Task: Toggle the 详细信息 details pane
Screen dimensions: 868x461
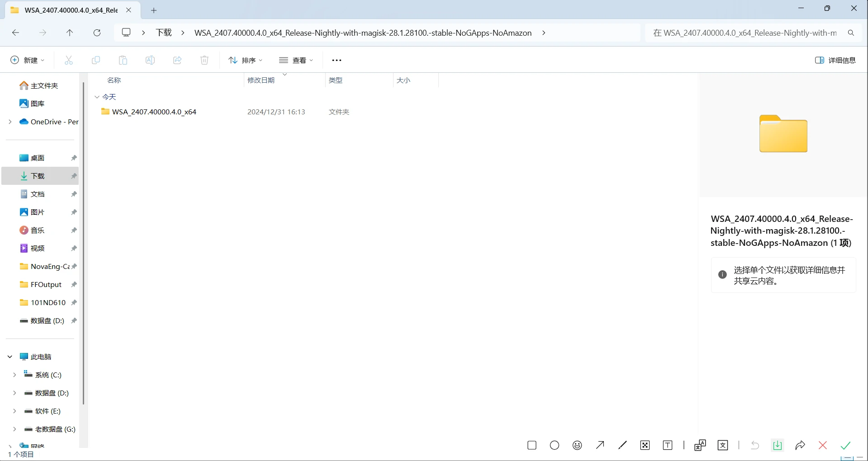Action: click(x=835, y=60)
